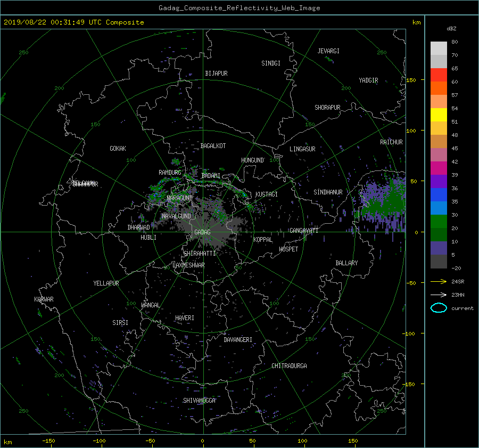Click the -100 km right axis tick label

410,333
